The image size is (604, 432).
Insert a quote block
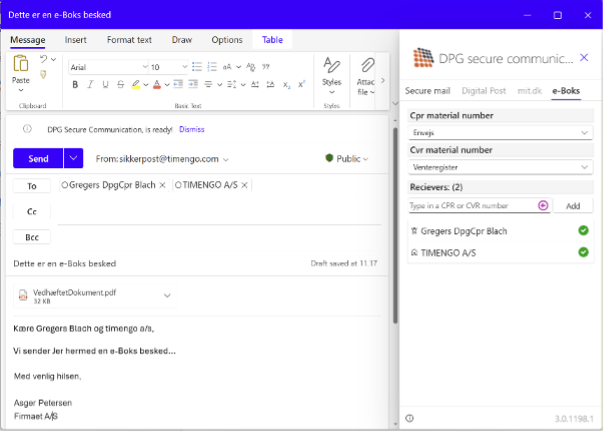tap(266, 67)
